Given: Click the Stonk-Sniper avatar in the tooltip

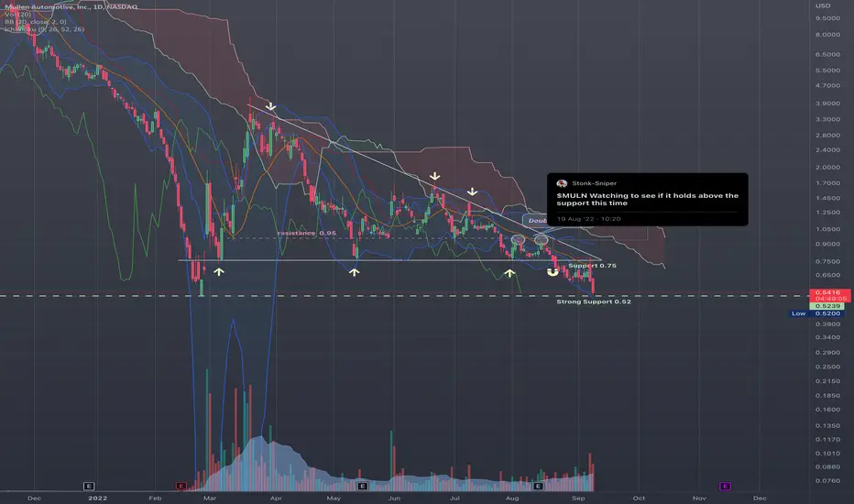Looking at the screenshot, I should click(562, 183).
